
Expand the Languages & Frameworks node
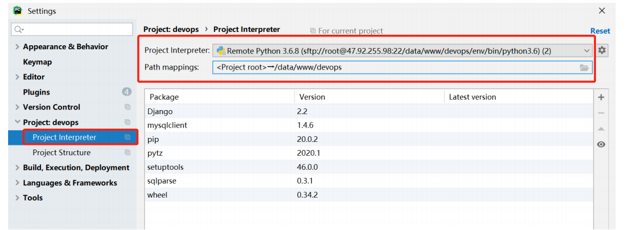17,182
